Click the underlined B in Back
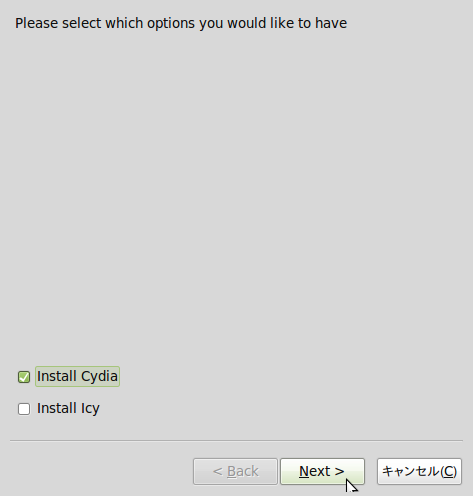 [231, 471]
